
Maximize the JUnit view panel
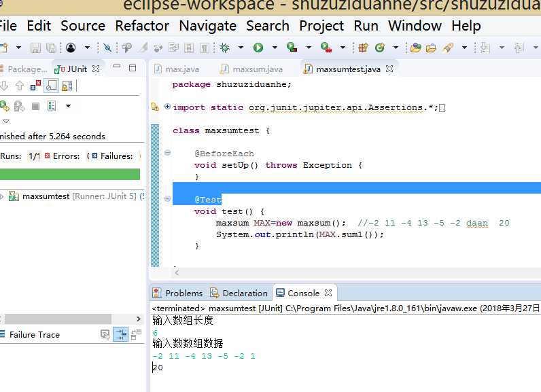(133, 68)
